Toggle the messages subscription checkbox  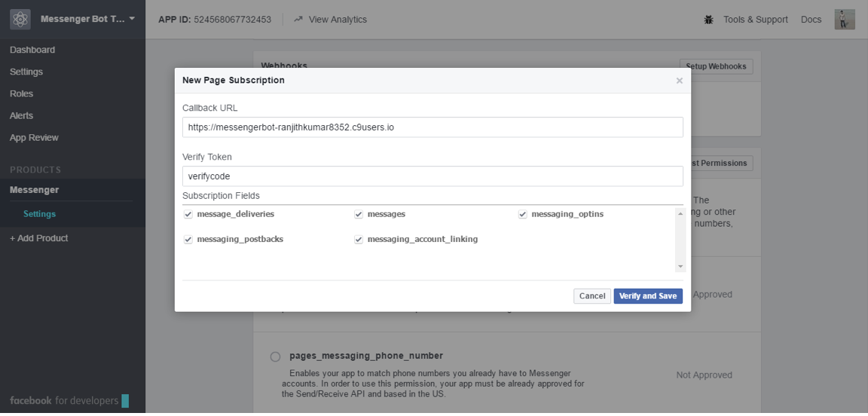click(x=359, y=215)
